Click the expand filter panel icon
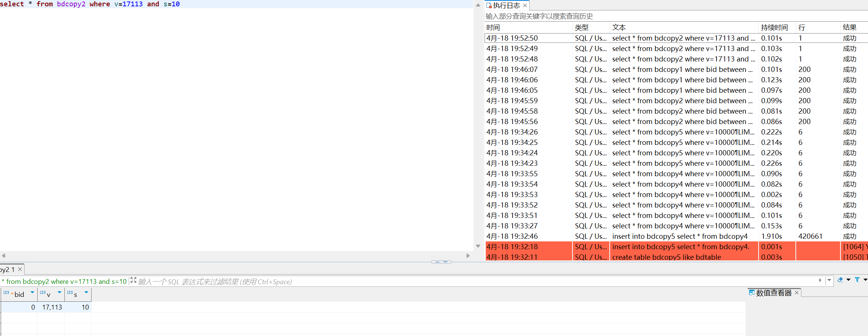This screenshot has width=868, height=336. click(133, 280)
